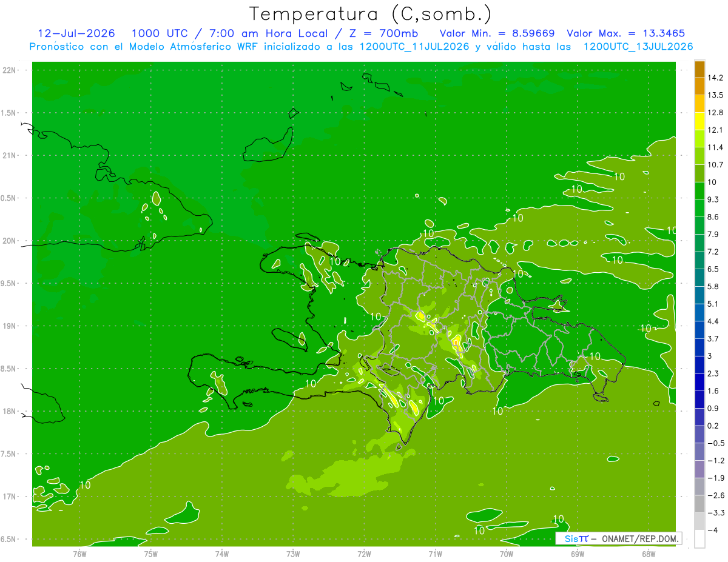This screenshot has height=562, width=728.
Task: Pick the dark orange swatch above 14.2
Action: pyautogui.click(x=699, y=69)
